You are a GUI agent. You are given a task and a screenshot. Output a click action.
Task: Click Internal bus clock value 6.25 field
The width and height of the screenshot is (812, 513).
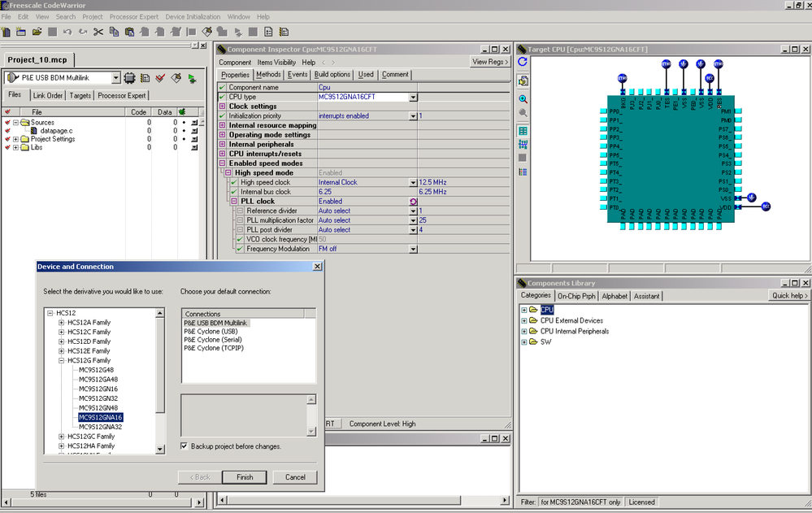[x=367, y=192]
